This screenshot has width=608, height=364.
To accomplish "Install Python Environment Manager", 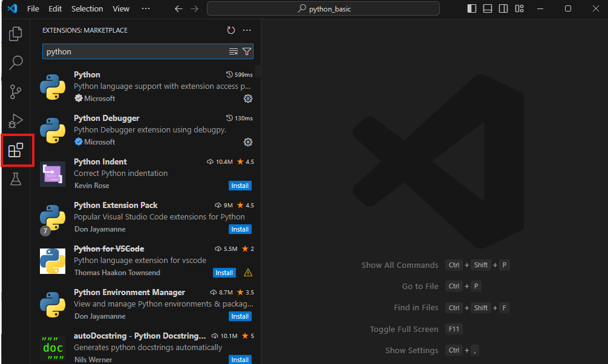I will click(x=240, y=316).
